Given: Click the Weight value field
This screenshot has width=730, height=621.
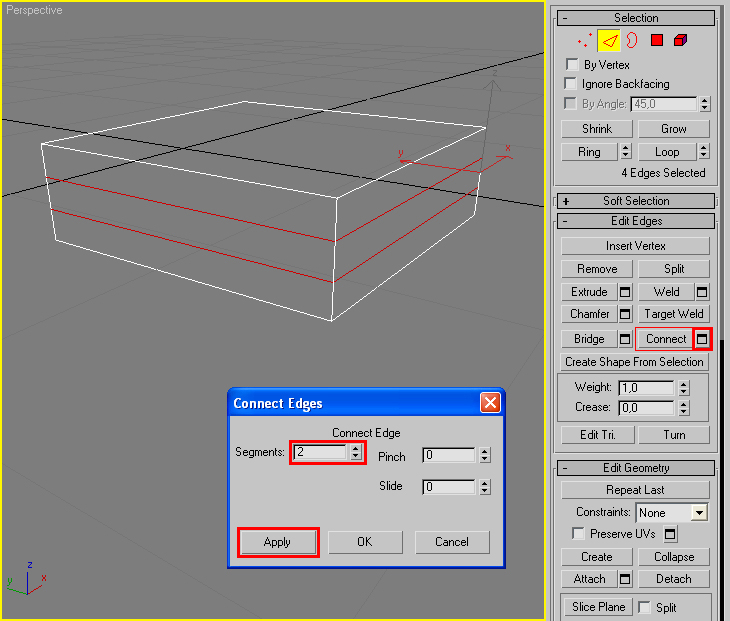Looking at the screenshot, I should 646,388.
